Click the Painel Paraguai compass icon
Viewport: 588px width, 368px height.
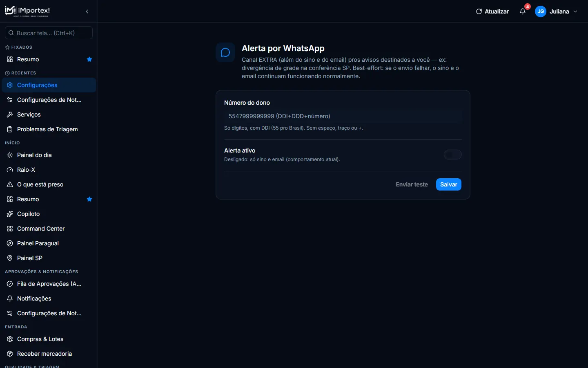(10, 243)
